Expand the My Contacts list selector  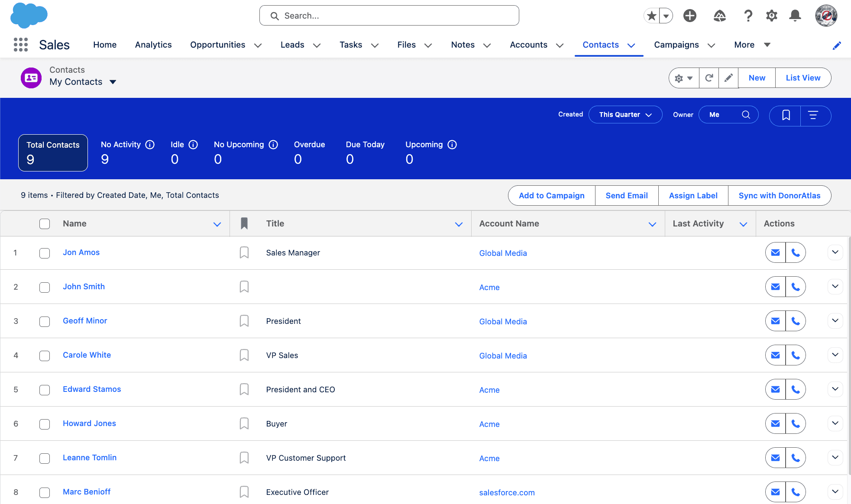click(x=113, y=82)
